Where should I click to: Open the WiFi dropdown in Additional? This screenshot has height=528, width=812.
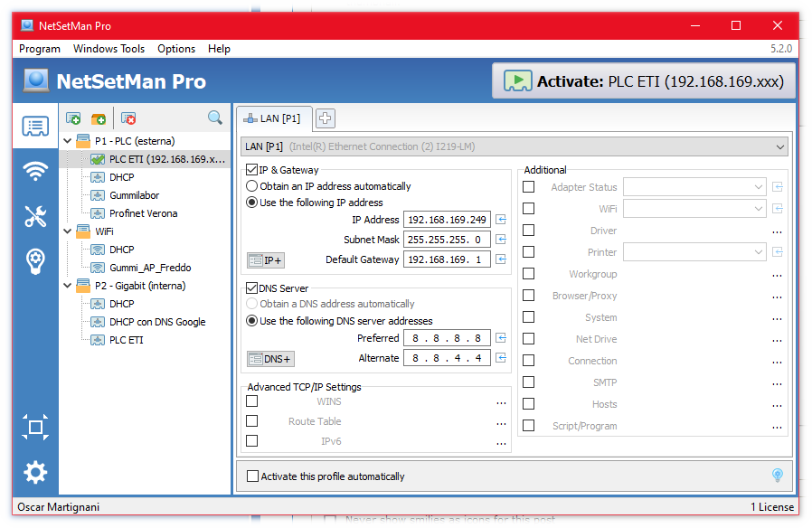click(694, 209)
